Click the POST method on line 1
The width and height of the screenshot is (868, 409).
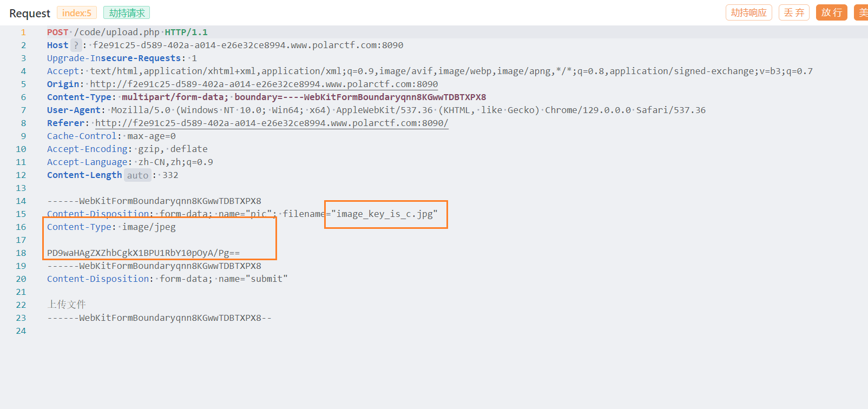click(x=57, y=32)
